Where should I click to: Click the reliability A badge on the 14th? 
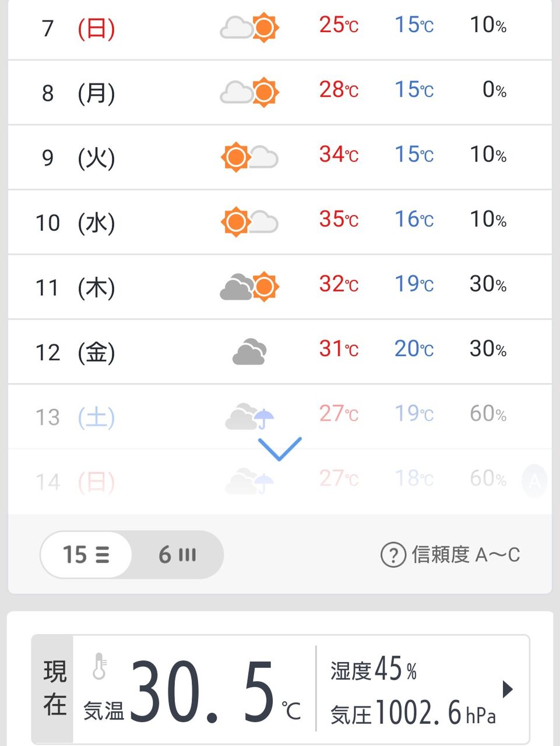(x=534, y=481)
